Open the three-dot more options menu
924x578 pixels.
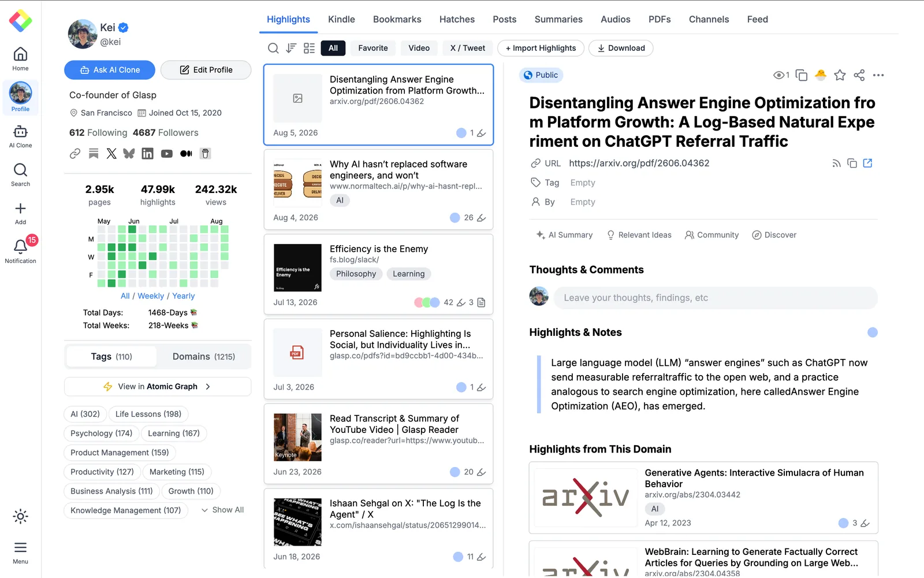[878, 75]
